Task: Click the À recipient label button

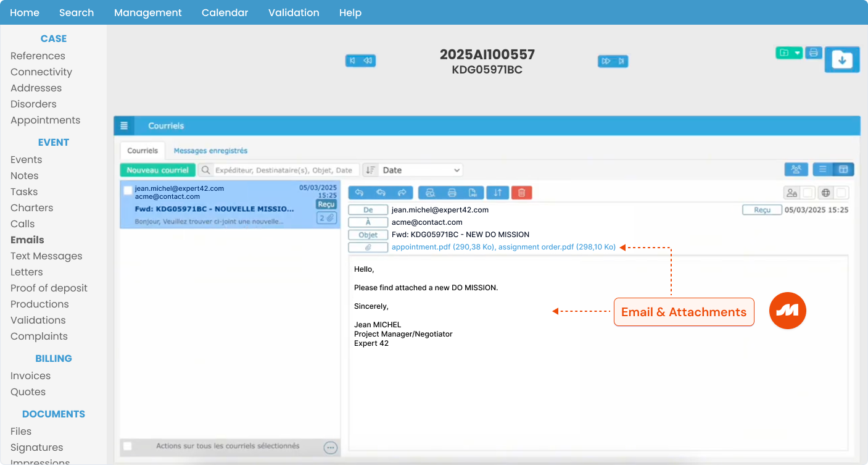Action: tap(368, 222)
